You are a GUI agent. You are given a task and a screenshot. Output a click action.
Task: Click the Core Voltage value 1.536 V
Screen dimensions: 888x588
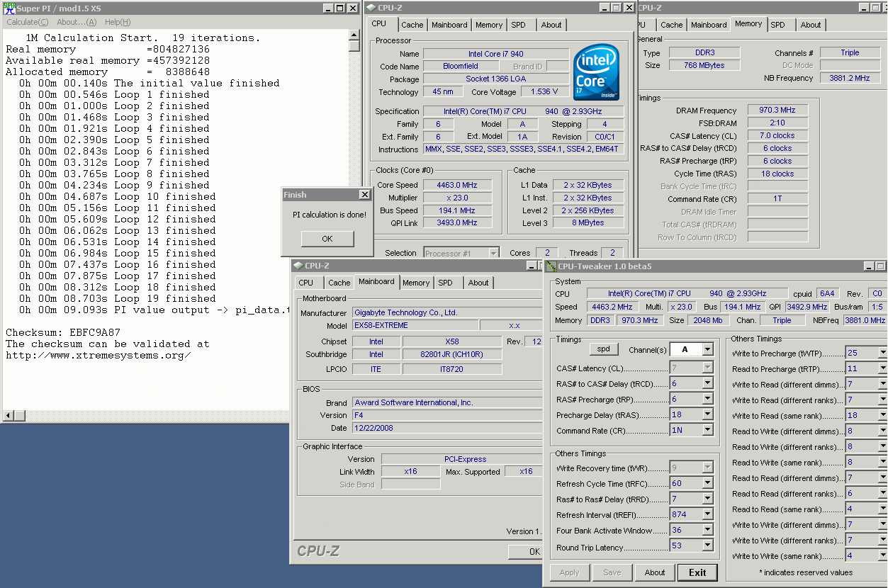544,91
